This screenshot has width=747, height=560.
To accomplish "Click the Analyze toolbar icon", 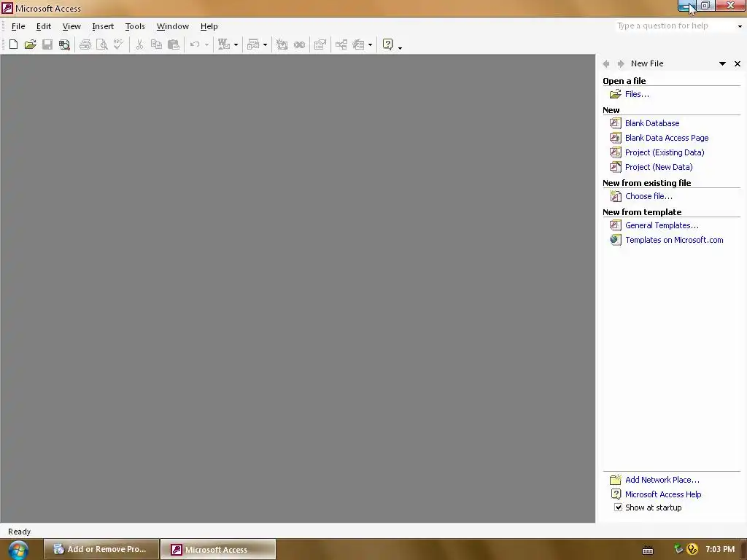I will [x=253, y=44].
